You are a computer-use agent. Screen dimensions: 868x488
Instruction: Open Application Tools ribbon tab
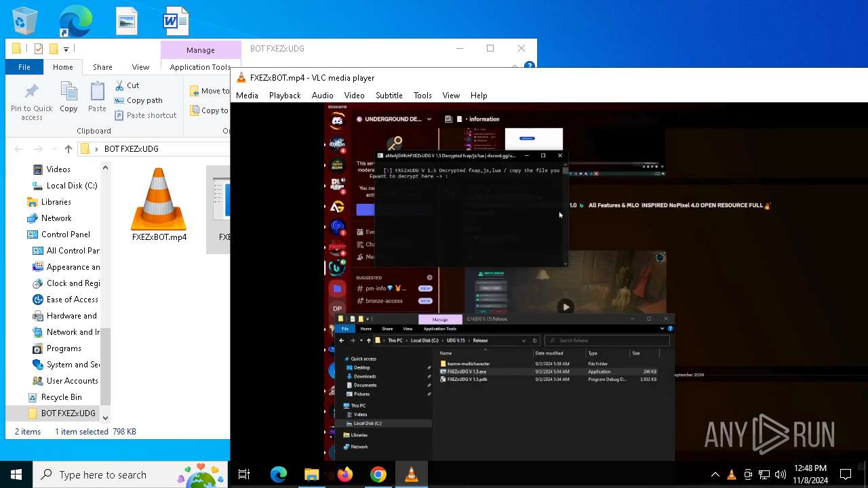[200, 67]
